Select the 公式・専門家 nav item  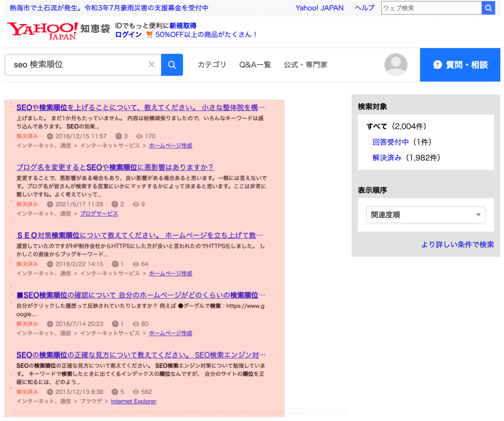[305, 65]
